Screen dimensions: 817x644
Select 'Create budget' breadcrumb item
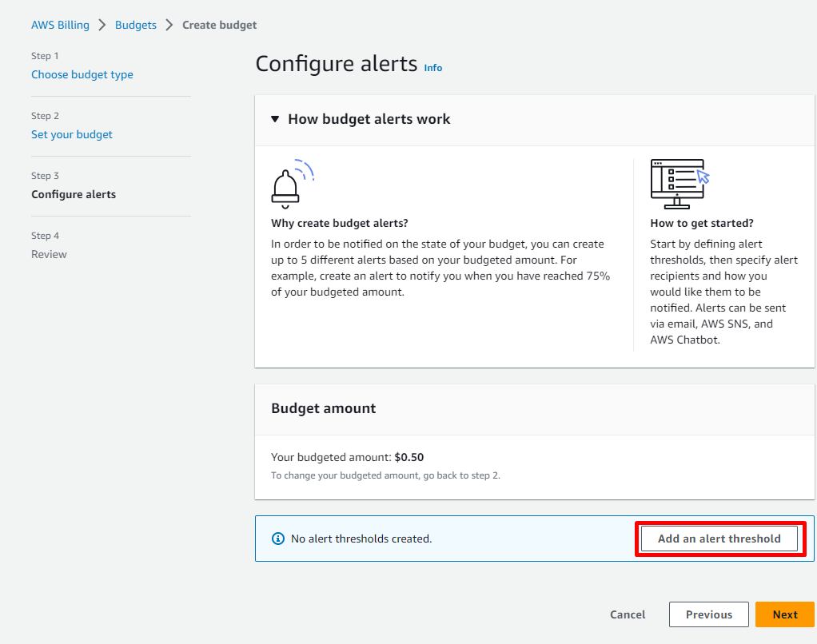pyautogui.click(x=219, y=25)
